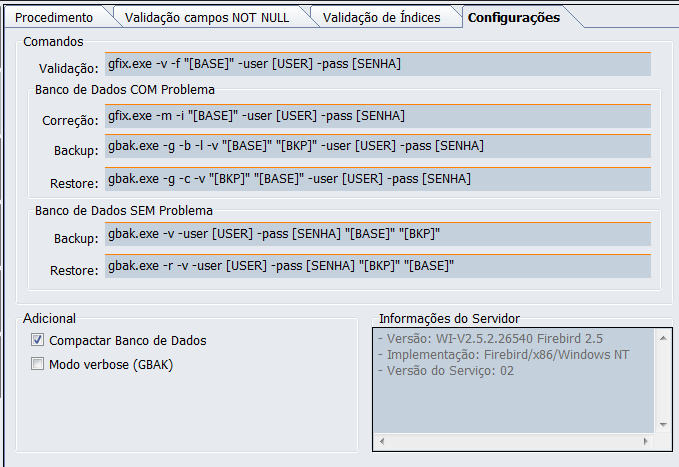Viewport: 679px width, 467px height.
Task: Click the server info scroll down arrow
Action: tap(661, 426)
